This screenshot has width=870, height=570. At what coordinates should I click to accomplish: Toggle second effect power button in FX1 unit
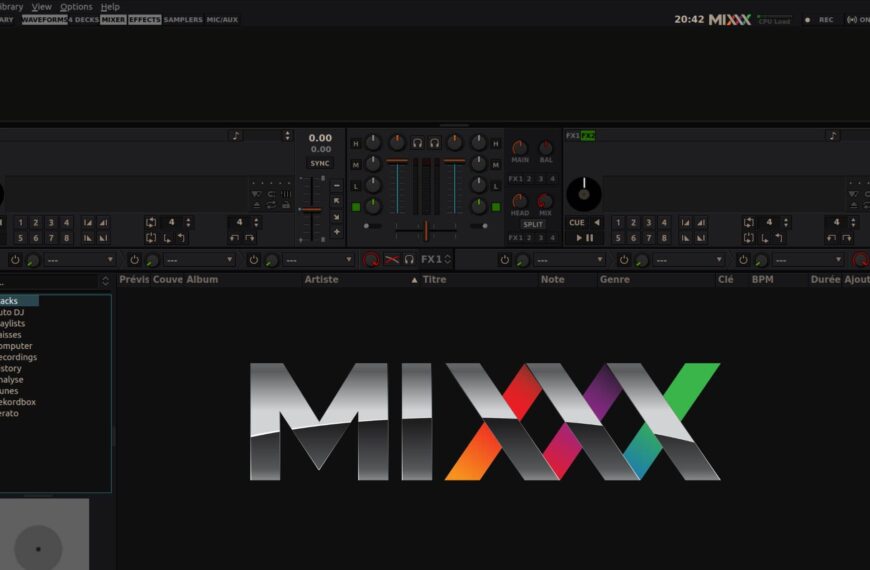click(x=134, y=260)
